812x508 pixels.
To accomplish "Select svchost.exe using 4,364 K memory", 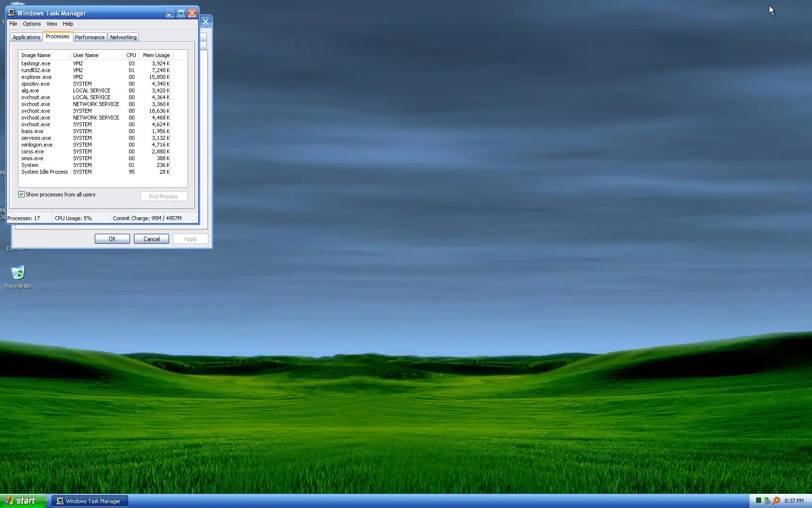I will [96, 97].
